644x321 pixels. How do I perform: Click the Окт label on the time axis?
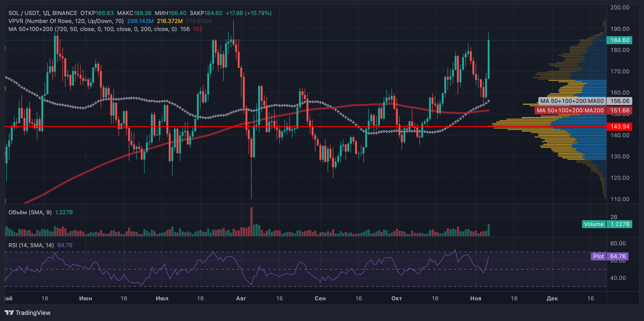pyautogui.click(x=396, y=298)
